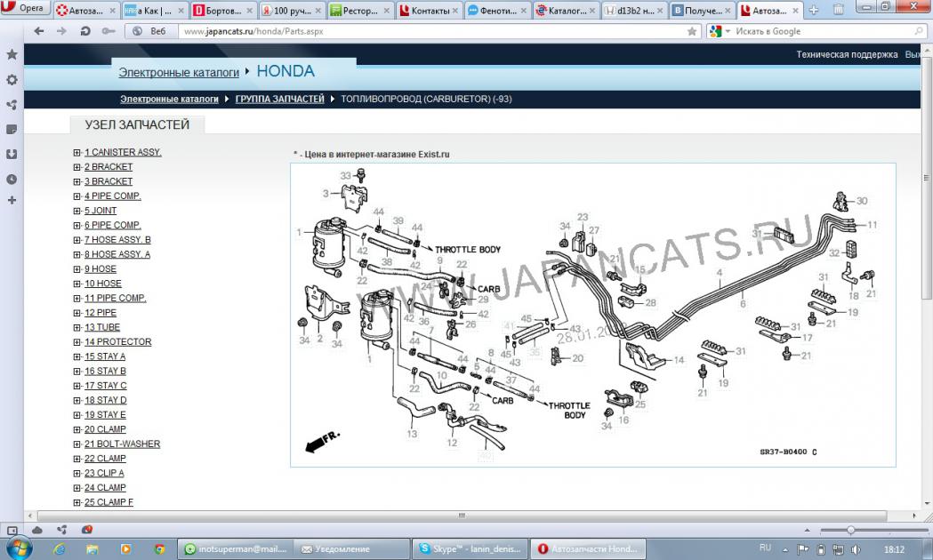The width and height of the screenshot is (933, 560).
Task: Expand the 14 PROTECTOR tree node
Action: click(x=77, y=342)
